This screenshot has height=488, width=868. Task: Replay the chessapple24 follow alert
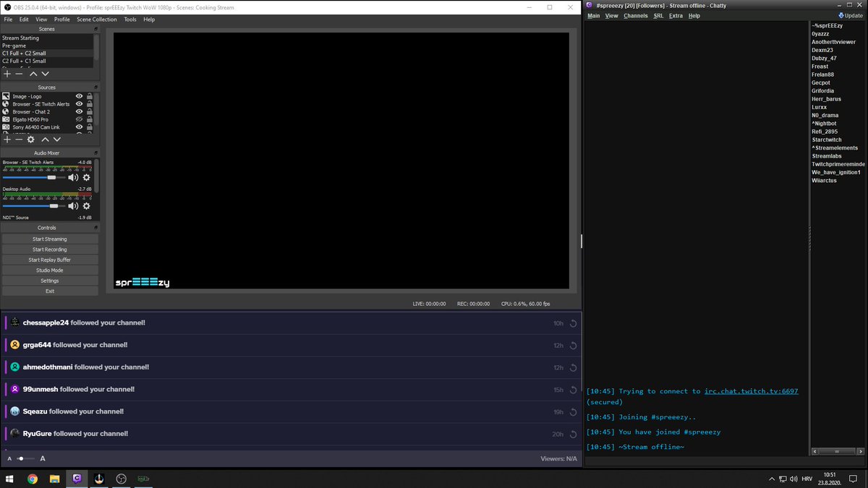coord(573,323)
